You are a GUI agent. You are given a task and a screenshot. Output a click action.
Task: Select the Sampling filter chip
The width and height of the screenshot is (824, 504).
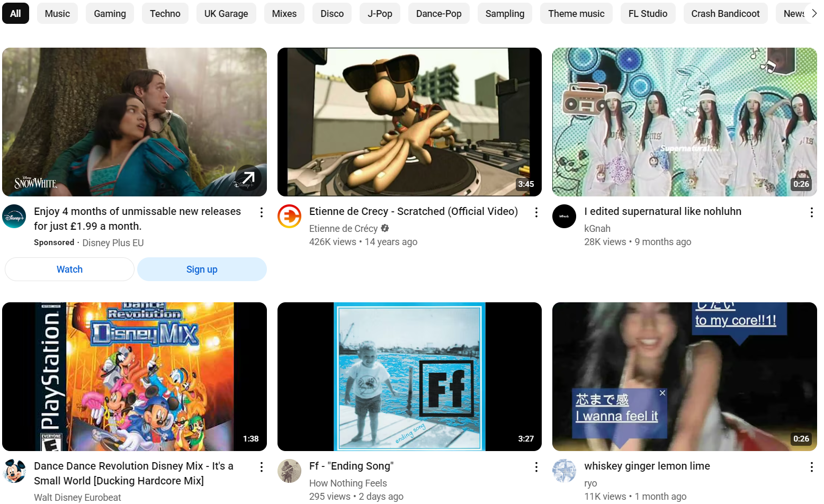point(505,13)
